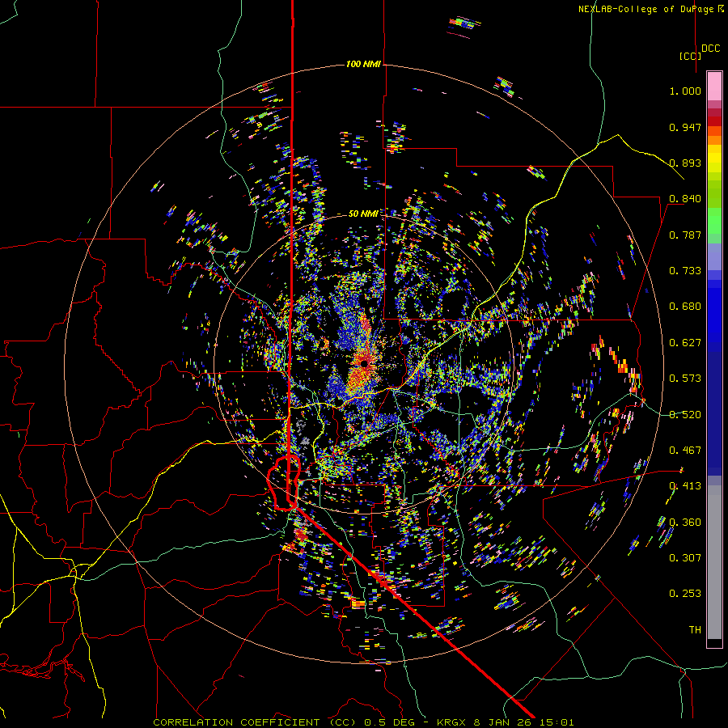Click the 100 NMI range ring label

pos(363,64)
